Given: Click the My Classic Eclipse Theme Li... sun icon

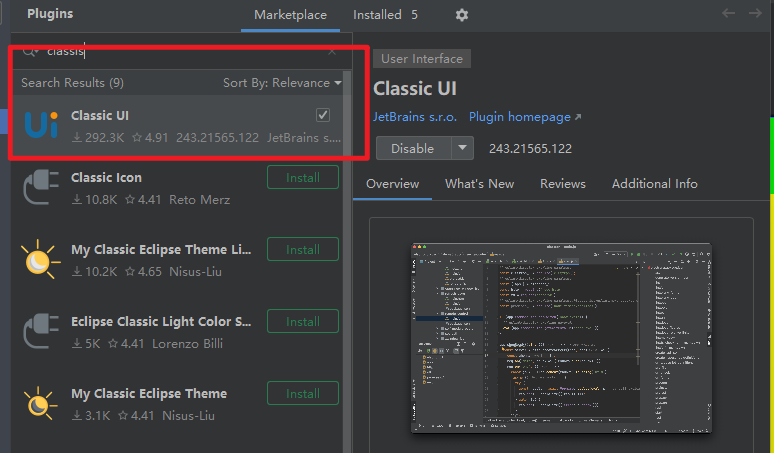Looking at the screenshot, I should coord(40,259).
